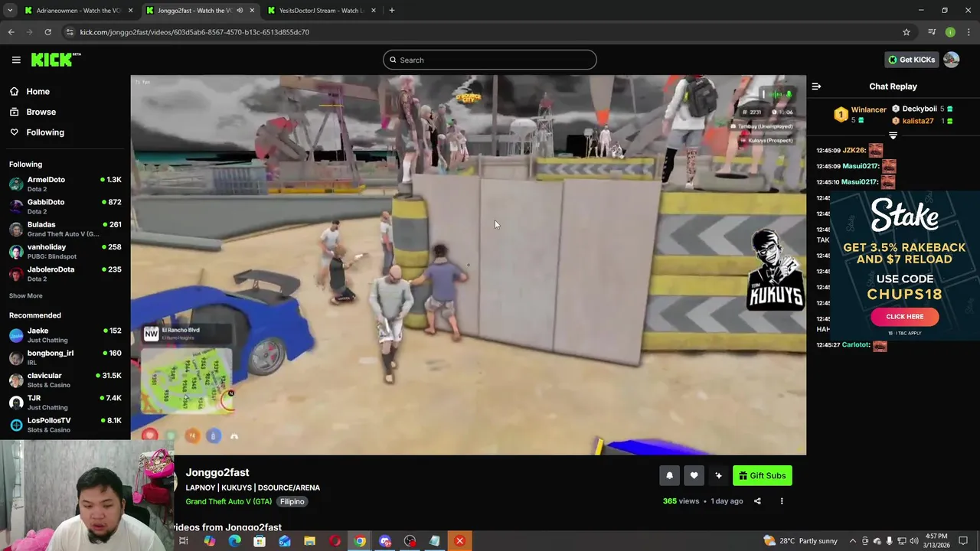This screenshot has height=551, width=980.
Task: Open vanholiday channel
Action: click(x=65, y=251)
